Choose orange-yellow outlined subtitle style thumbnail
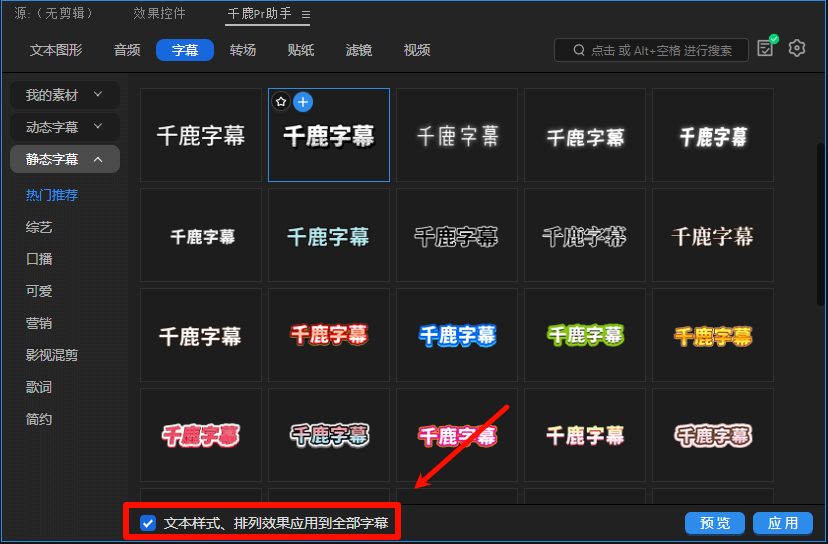The height and width of the screenshot is (544, 828). pos(713,335)
